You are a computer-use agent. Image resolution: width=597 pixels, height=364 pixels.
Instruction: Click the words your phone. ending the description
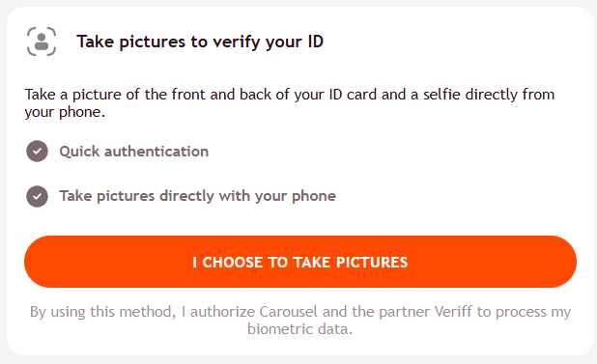coord(65,112)
